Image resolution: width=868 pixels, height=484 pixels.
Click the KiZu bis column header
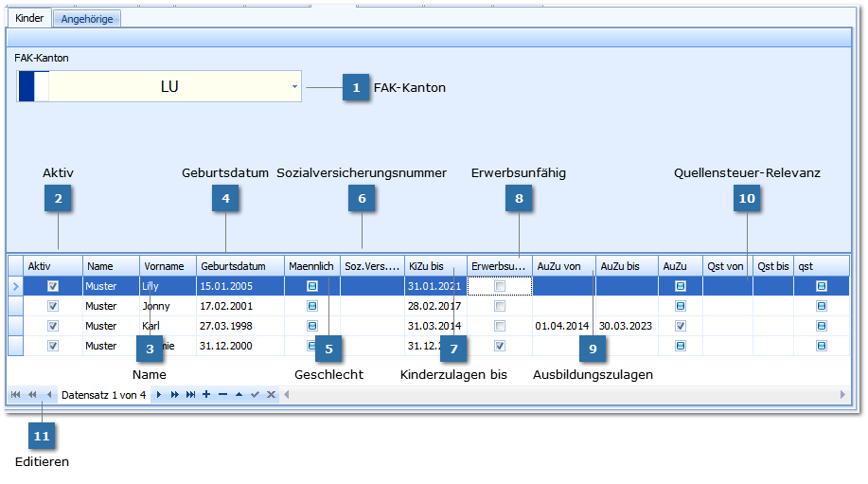coord(434,266)
